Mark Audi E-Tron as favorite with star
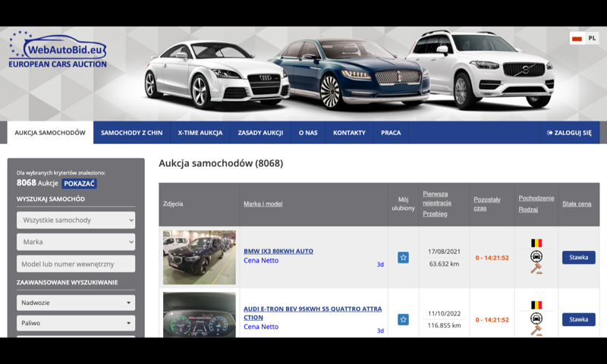Viewport: 607px width, 364px height. click(x=403, y=319)
